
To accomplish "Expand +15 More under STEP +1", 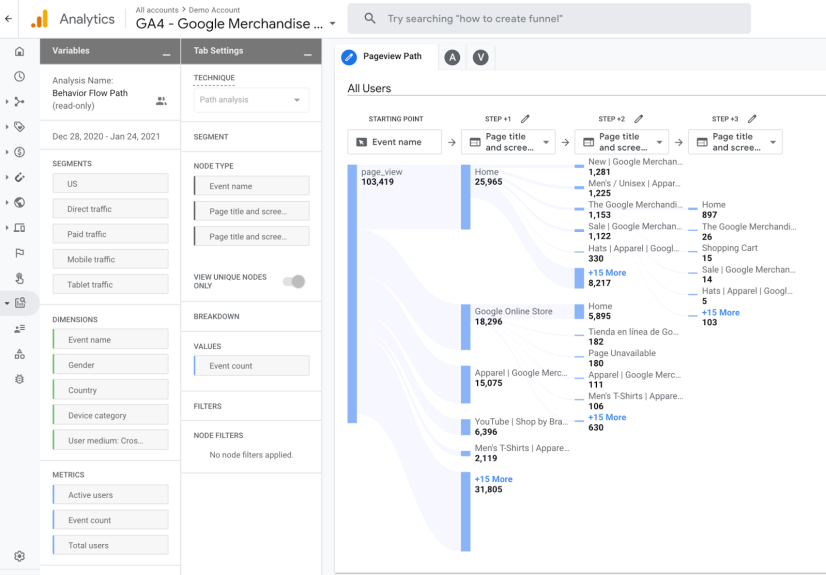I will 494,479.
